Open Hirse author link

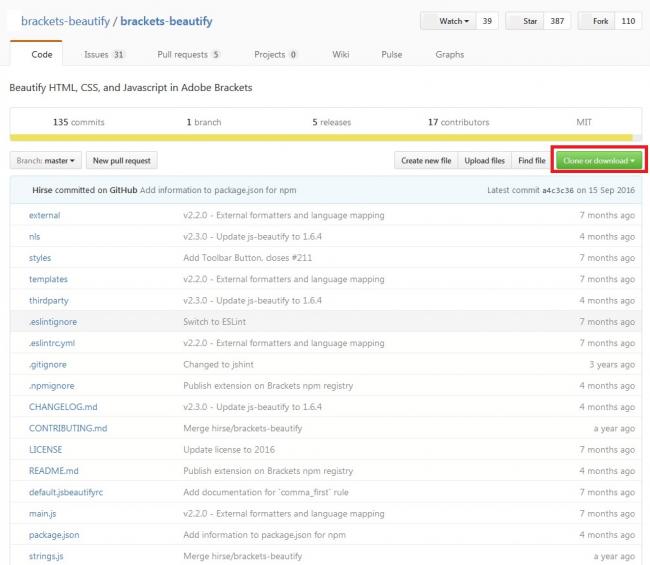pyautogui.click(x=42, y=190)
